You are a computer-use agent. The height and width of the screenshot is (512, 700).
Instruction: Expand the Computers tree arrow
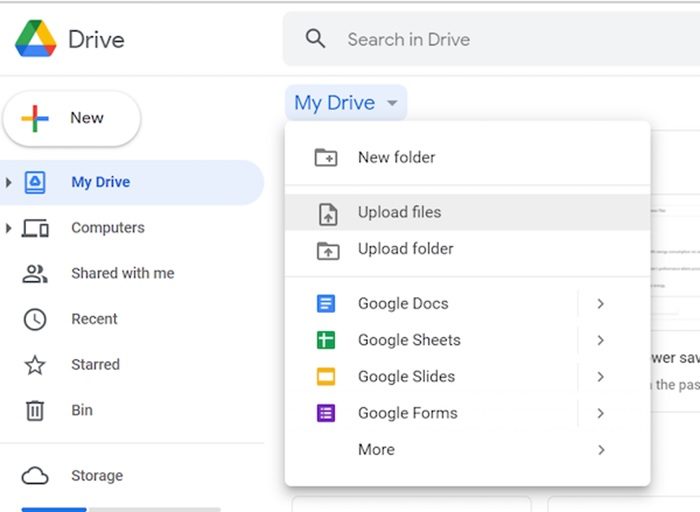pyautogui.click(x=9, y=228)
